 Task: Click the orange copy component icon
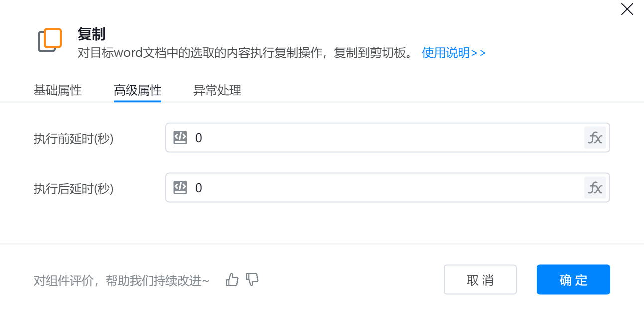[x=50, y=40]
